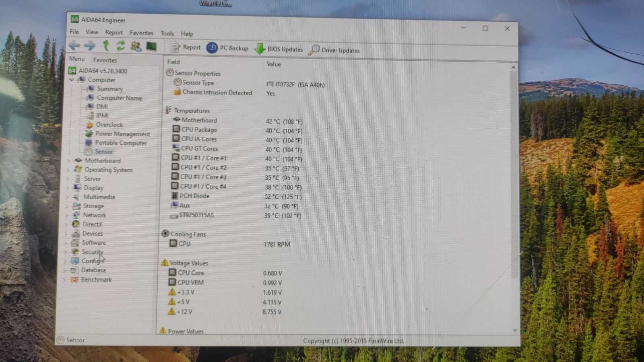Open the Tools menu
Screen dimensions: 644x362
pos(167,33)
